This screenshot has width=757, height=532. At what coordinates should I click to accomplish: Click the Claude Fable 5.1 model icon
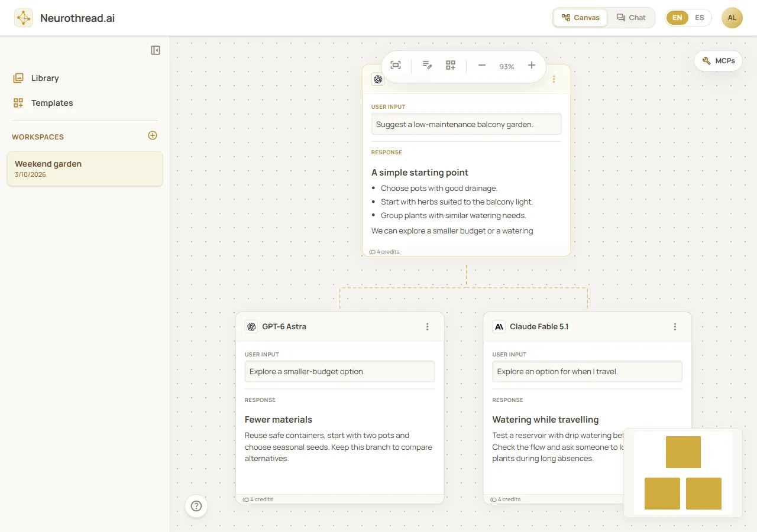[x=499, y=327]
